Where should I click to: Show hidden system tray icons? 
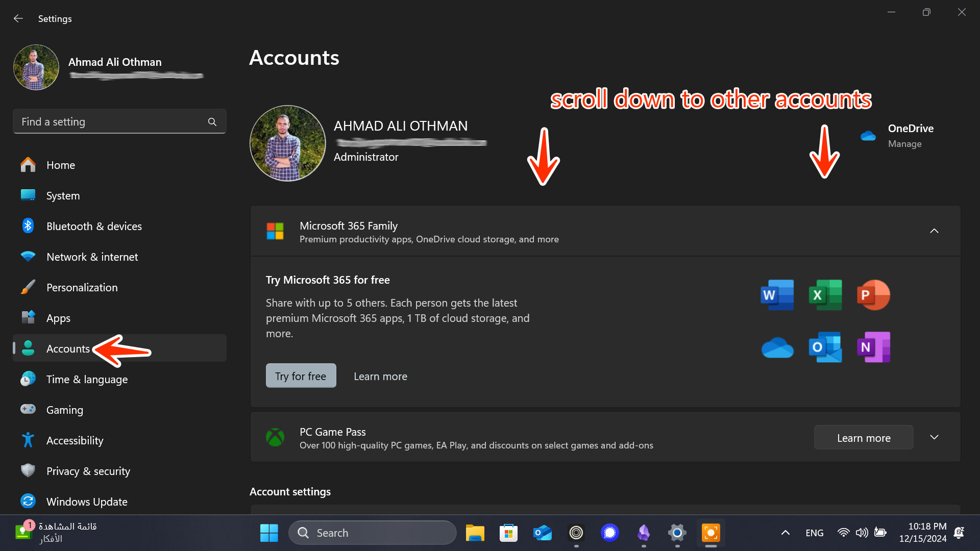785,533
